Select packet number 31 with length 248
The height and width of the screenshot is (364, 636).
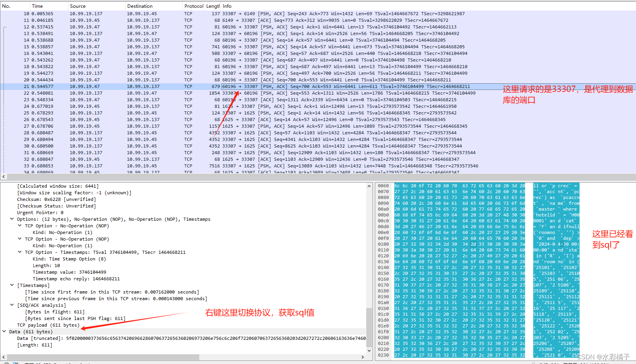pos(318,153)
